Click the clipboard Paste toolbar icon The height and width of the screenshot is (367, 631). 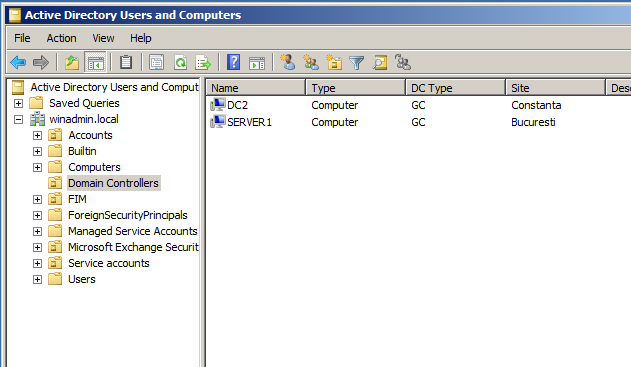pyautogui.click(x=126, y=62)
